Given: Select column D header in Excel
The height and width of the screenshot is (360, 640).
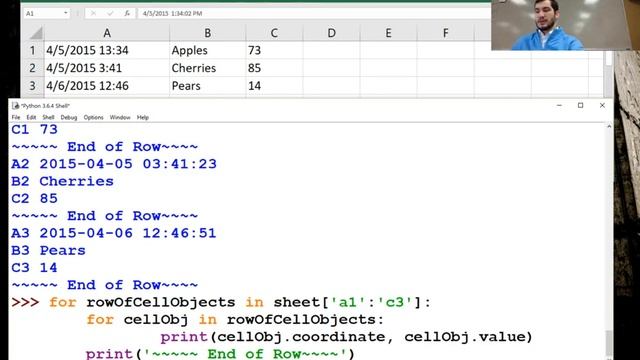Looking at the screenshot, I should [x=331, y=33].
